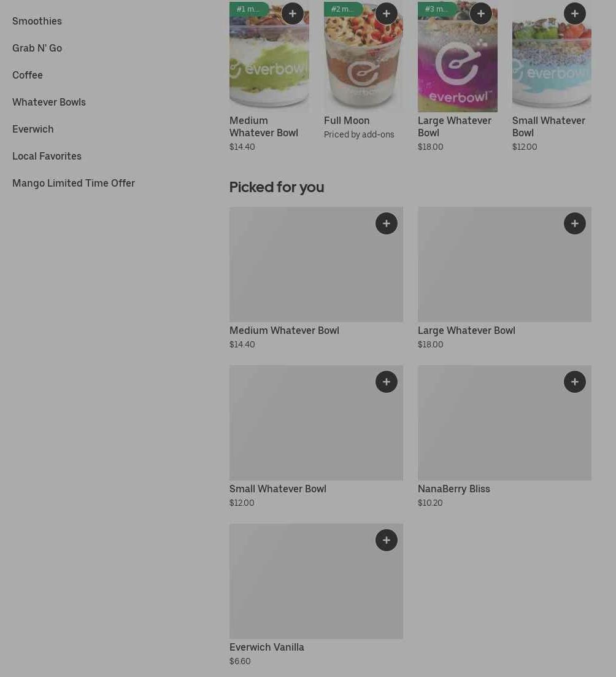Add the featured Medium Whatever Bowl with #1 badge
The height and width of the screenshot is (677, 616).
(x=293, y=14)
